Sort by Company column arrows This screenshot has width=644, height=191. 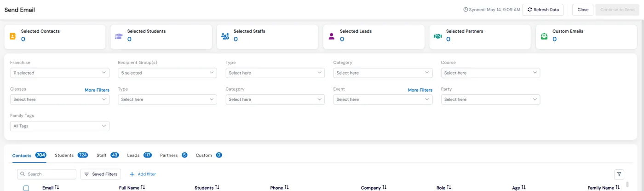385,188
